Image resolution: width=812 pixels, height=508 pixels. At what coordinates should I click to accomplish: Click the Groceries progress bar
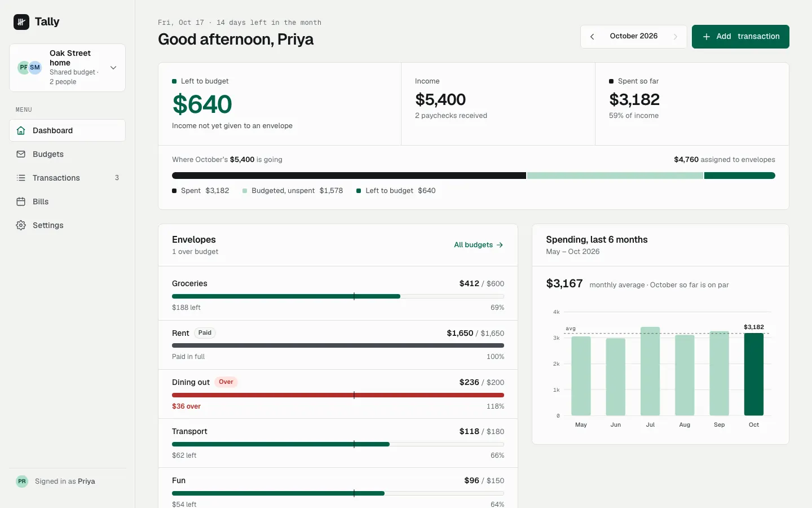(x=338, y=296)
